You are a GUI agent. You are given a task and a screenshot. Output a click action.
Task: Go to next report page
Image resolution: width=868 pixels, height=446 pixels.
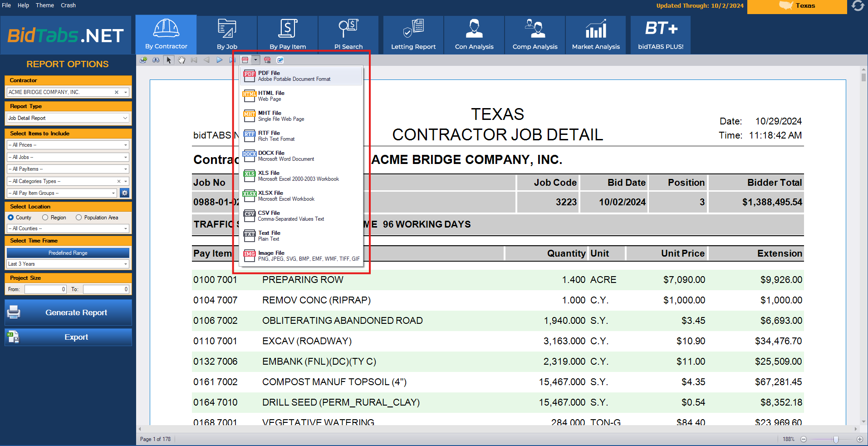tap(220, 60)
